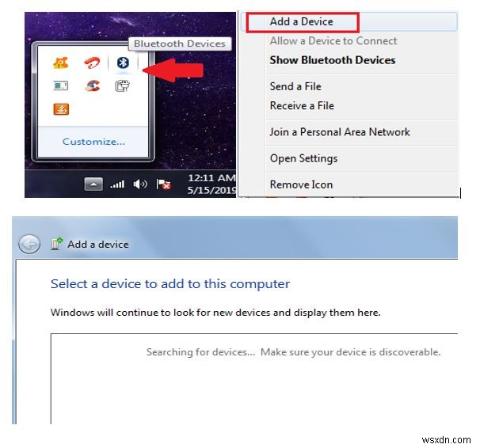Screen dimensions: 480x448
Task: Select Receive a File option
Action: click(302, 106)
